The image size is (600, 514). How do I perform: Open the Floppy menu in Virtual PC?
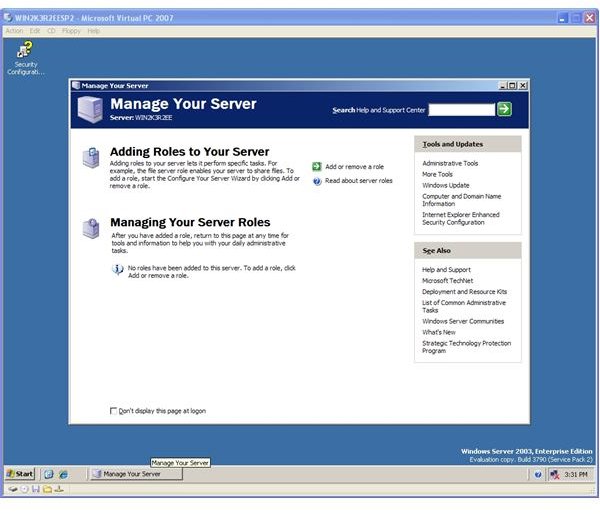[72, 31]
